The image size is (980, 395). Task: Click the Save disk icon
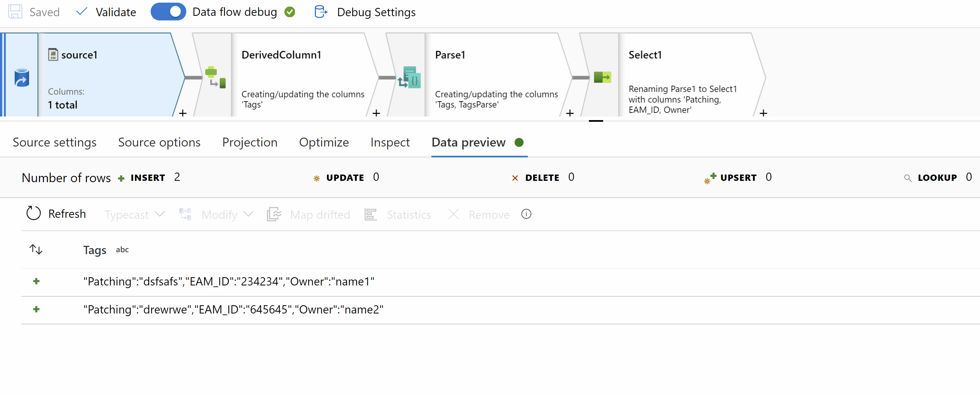click(15, 12)
